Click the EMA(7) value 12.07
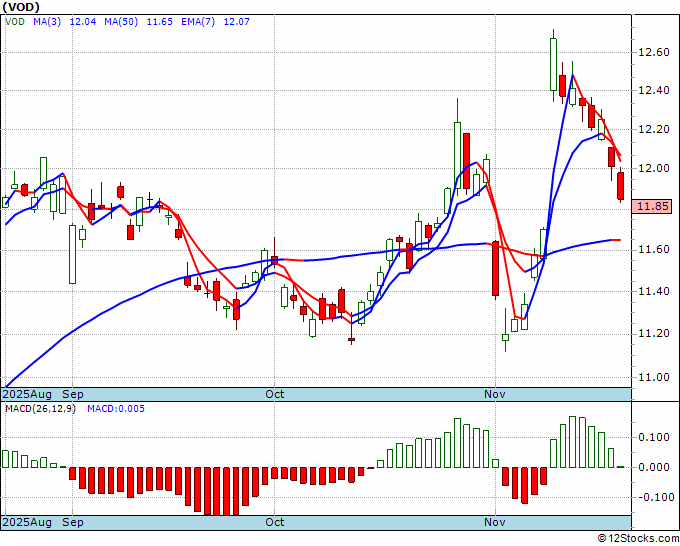This screenshot has width=680, height=546. [237, 21]
